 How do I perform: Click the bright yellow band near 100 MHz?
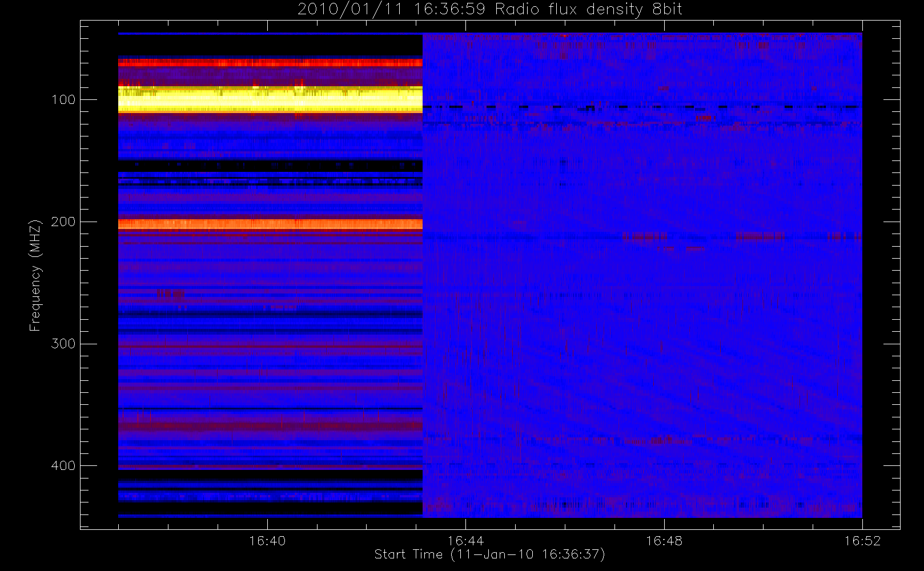pyautogui.click(x=270, y=99)
